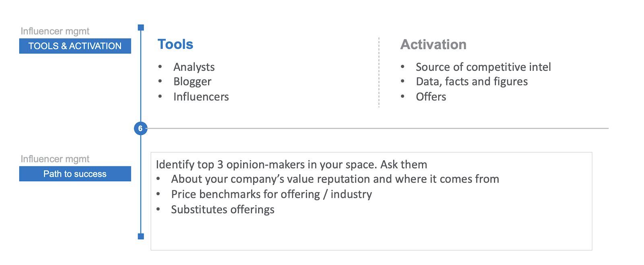Click the blue Path to success label
Screen dimensions: 644x265
tap(75, 174)
